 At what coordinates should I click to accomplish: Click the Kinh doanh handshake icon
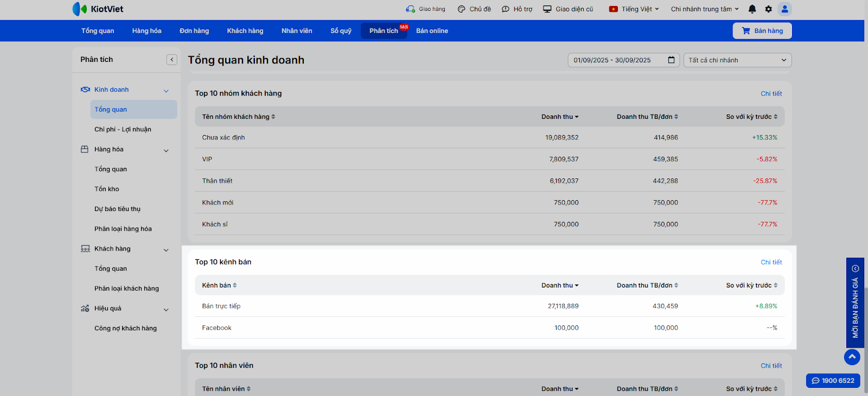click(x=85, y=90)
